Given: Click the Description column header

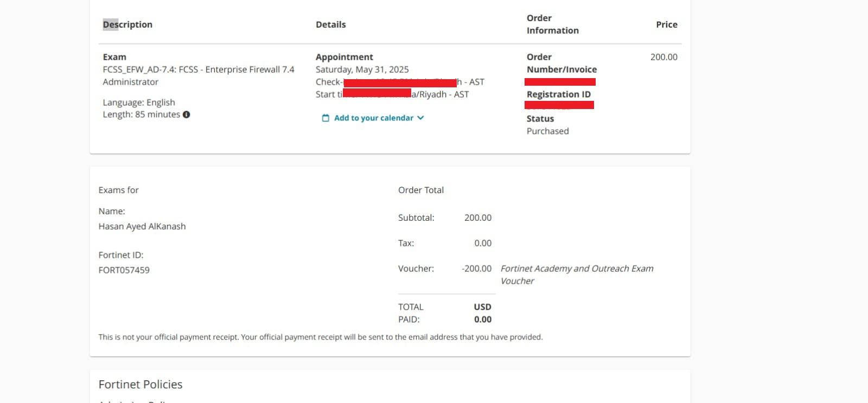Looking at the screenshot, I should click(x=127, y=24).
